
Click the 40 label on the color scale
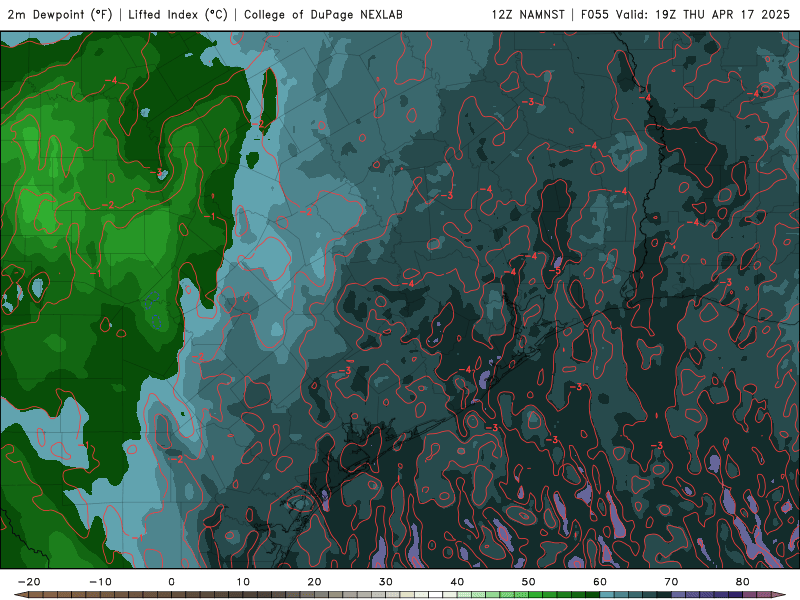tap(457, 582)
